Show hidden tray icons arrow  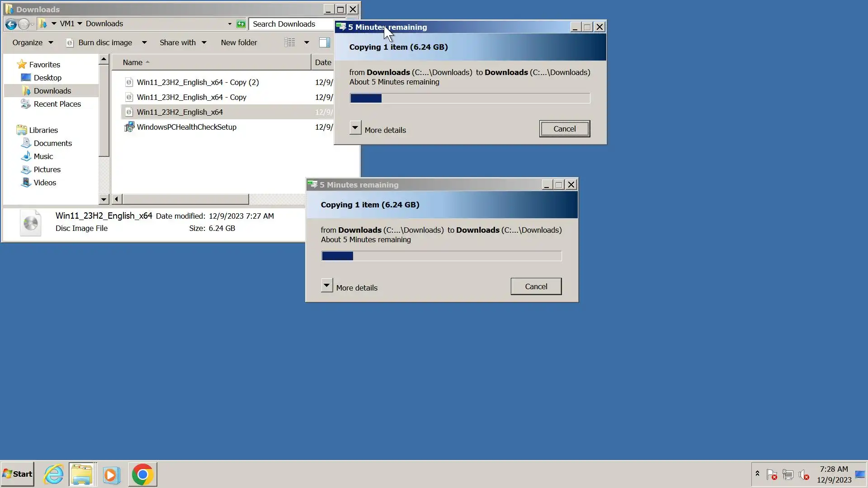757,474
